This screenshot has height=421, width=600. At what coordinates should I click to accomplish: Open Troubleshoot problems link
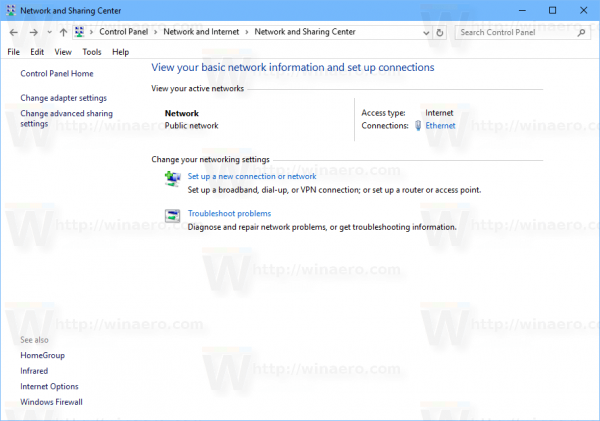(229, 214)
